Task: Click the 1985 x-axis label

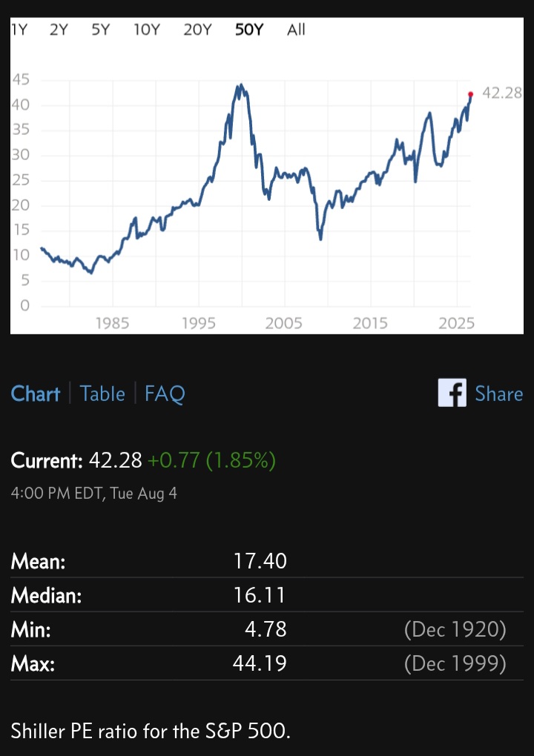Action: [x=113, y=323]
